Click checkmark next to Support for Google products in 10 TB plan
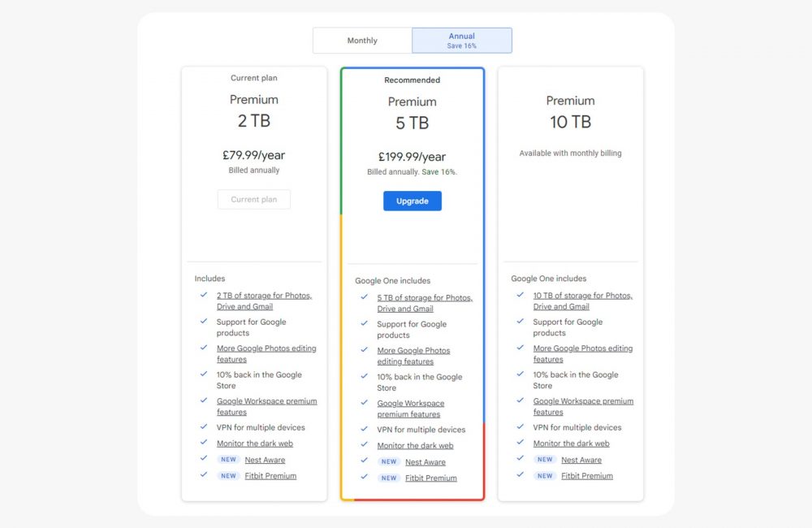Screen dimensions: 812x528 [520, 322]
